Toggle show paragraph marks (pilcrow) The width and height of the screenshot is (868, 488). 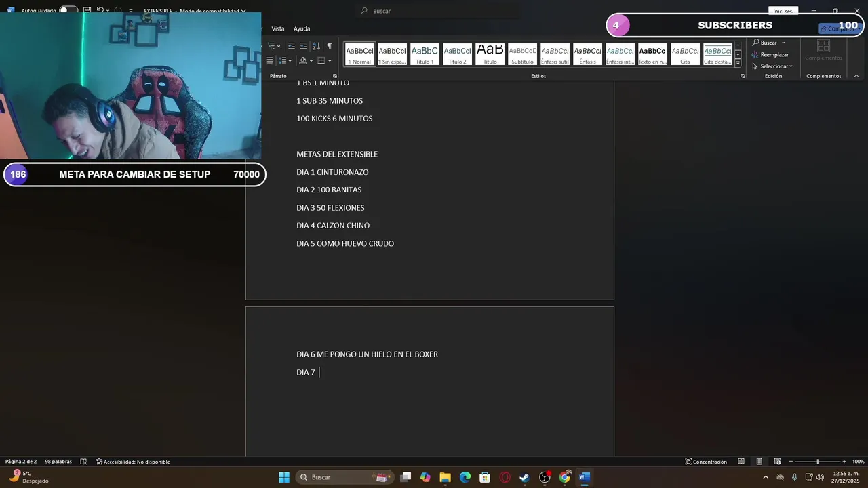330,46
